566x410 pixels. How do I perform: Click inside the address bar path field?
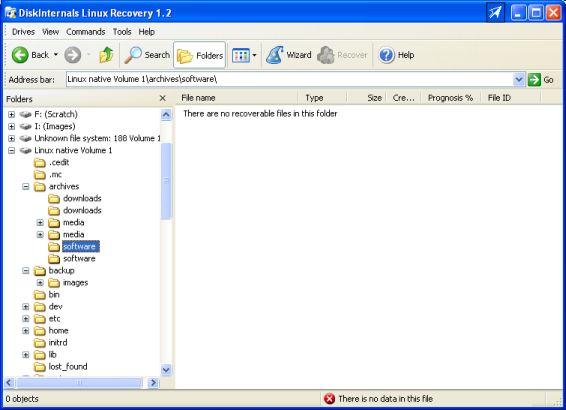[289, 79]
